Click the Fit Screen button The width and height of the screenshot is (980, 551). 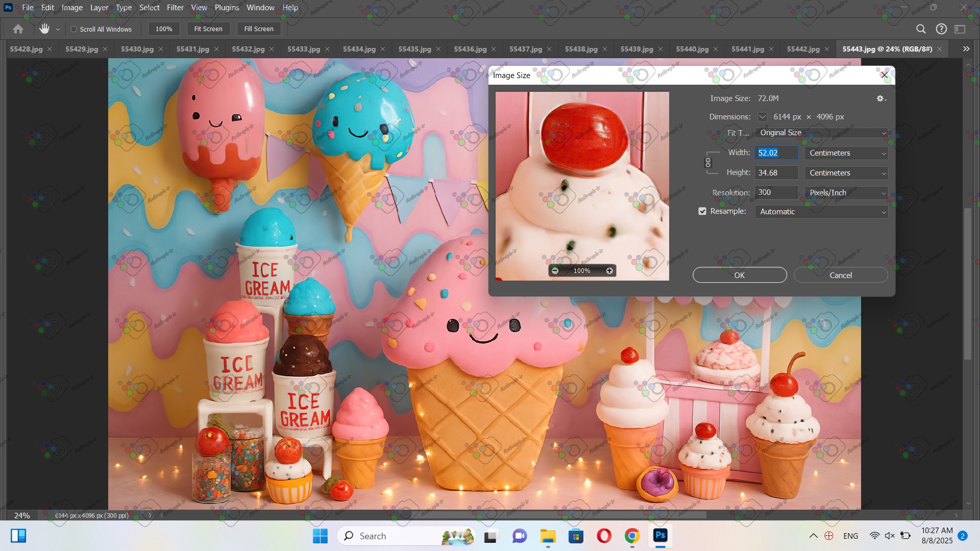208,29
